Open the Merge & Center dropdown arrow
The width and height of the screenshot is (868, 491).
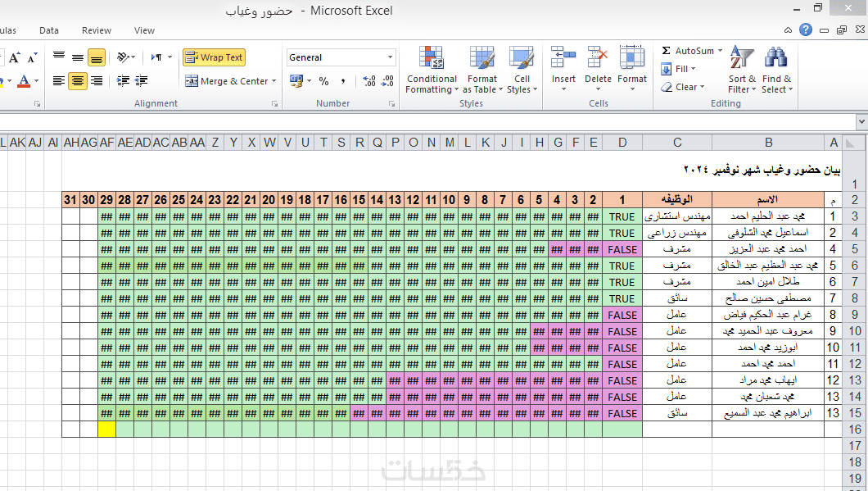(x=274, y=81)
